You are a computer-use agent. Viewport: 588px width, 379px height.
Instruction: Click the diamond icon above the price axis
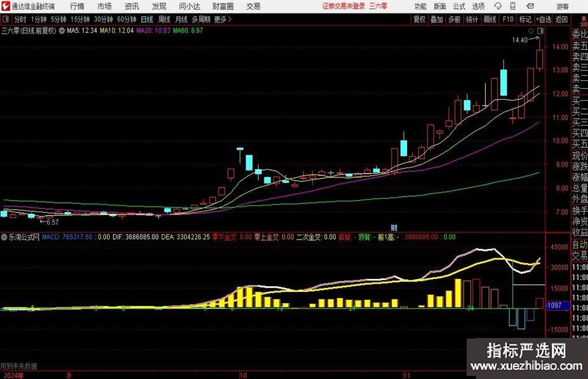pyautogui.click(x=531, y=30)
